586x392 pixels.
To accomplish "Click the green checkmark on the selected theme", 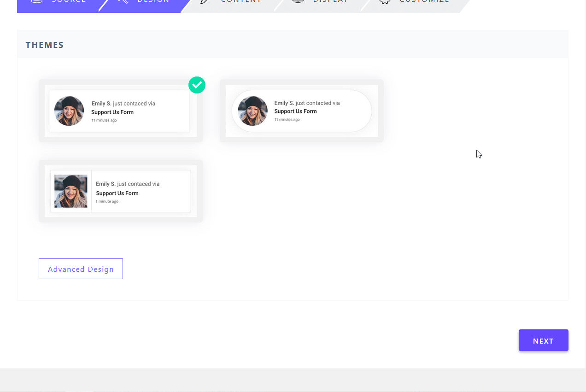I will (x=197, y=85).
